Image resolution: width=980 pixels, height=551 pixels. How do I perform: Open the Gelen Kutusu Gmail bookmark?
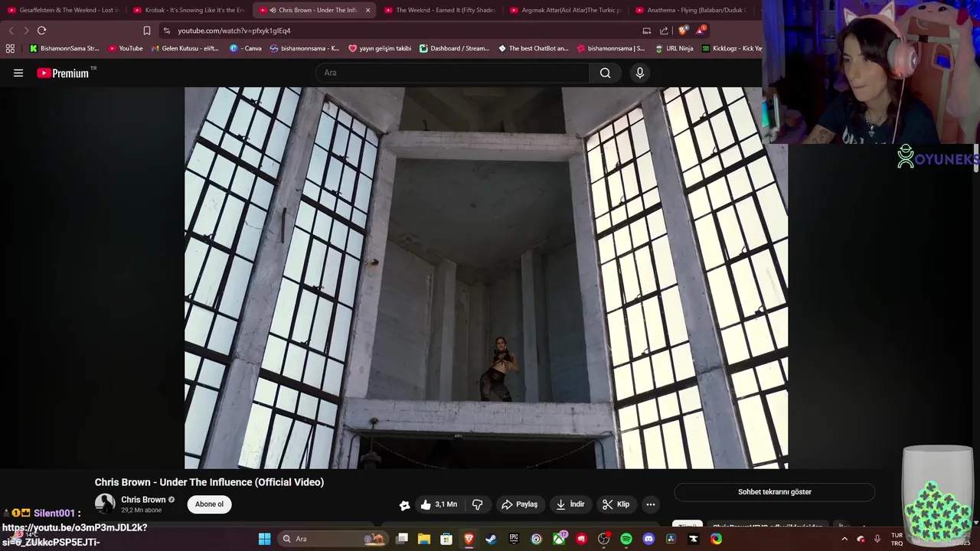185,48
